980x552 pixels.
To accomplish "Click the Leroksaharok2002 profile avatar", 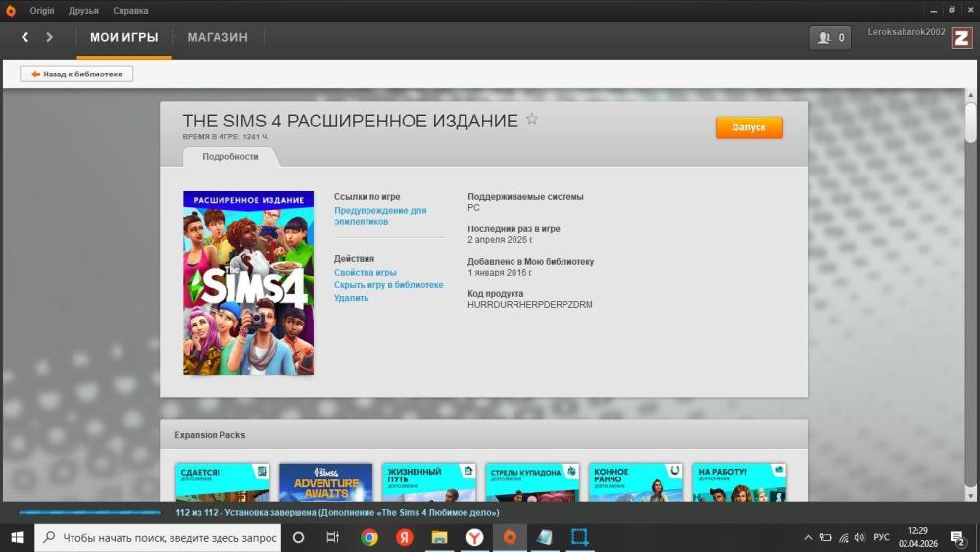I will click(x=960, y=39).
